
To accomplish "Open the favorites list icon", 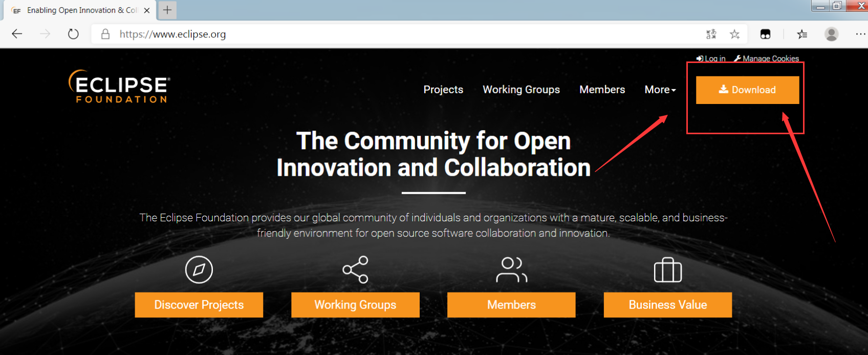I will (x=802, y=34).
